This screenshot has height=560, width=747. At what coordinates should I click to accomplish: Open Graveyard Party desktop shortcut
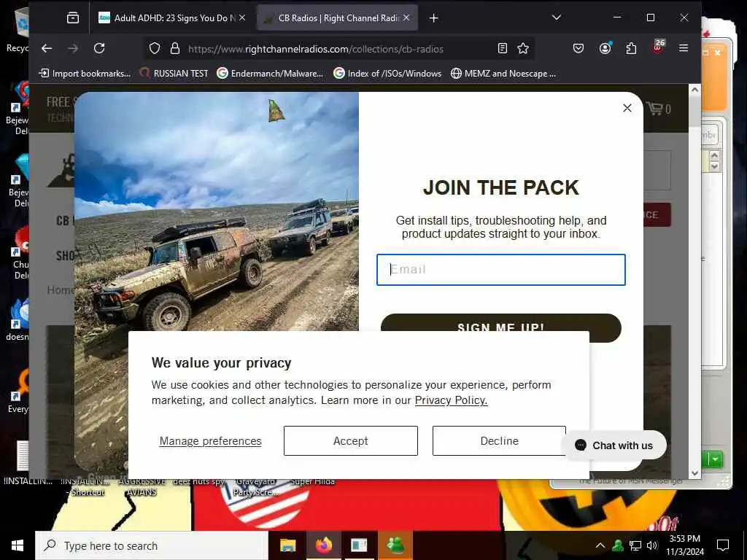256,486
